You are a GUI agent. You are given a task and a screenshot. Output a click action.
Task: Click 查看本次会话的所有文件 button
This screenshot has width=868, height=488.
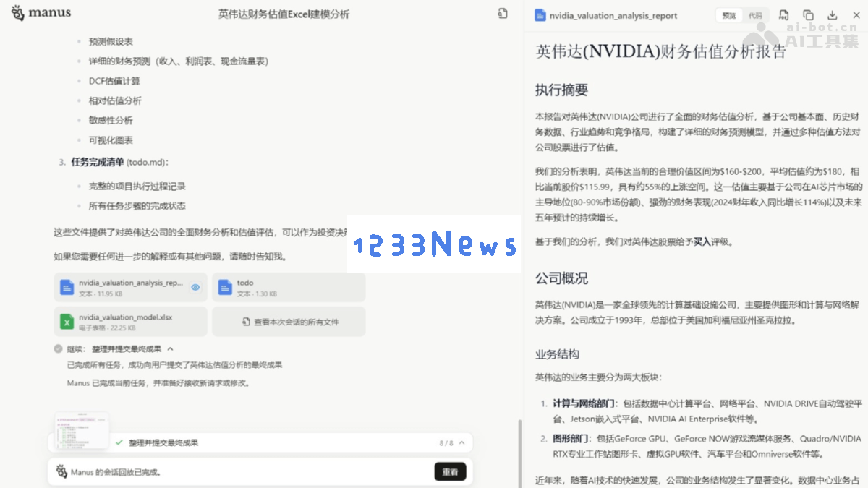point(289,322)
